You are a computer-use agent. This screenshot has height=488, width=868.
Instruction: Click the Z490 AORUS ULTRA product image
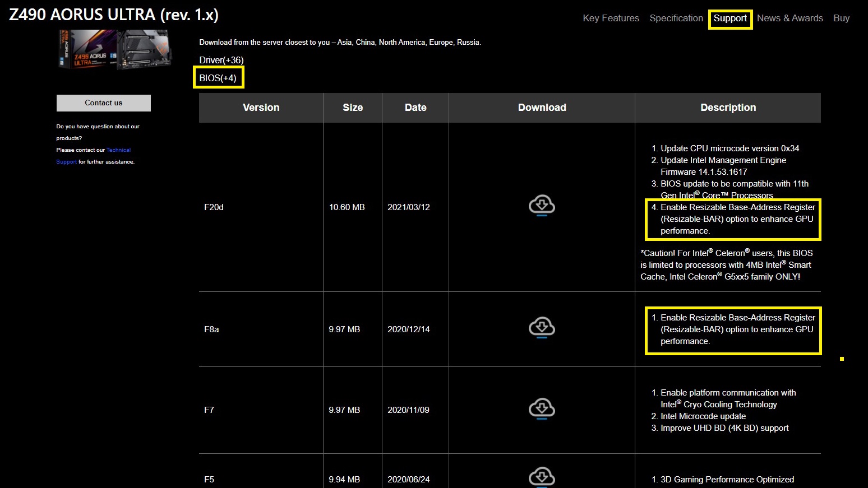coord(115,50)
